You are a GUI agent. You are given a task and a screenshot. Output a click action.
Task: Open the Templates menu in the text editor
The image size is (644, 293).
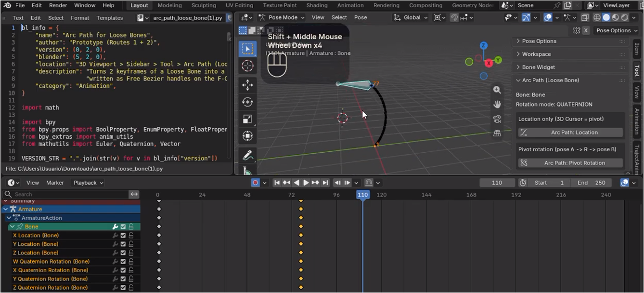coord(110,18)
